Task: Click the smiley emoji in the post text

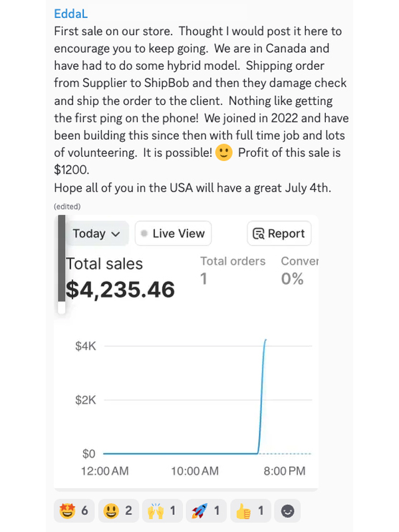Action: click(222, 153)
